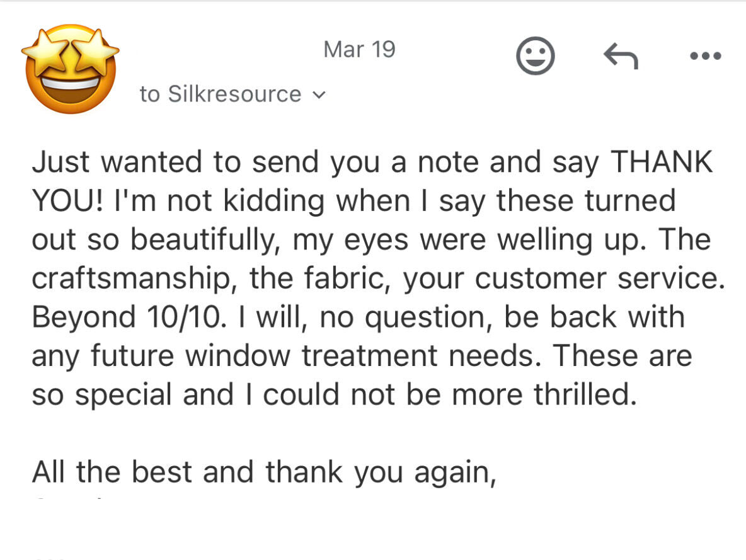
Task: Select the email body paragraph text
Action: tap(372, 277)
